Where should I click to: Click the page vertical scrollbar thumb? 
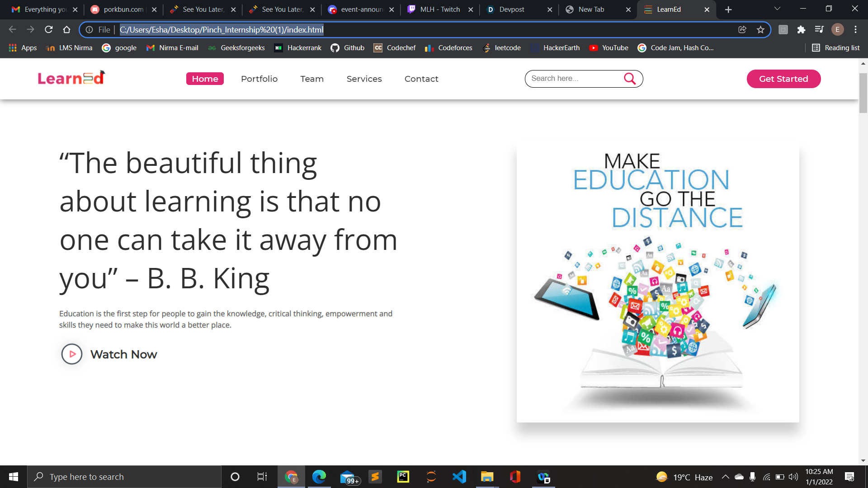tap(863, 93)
